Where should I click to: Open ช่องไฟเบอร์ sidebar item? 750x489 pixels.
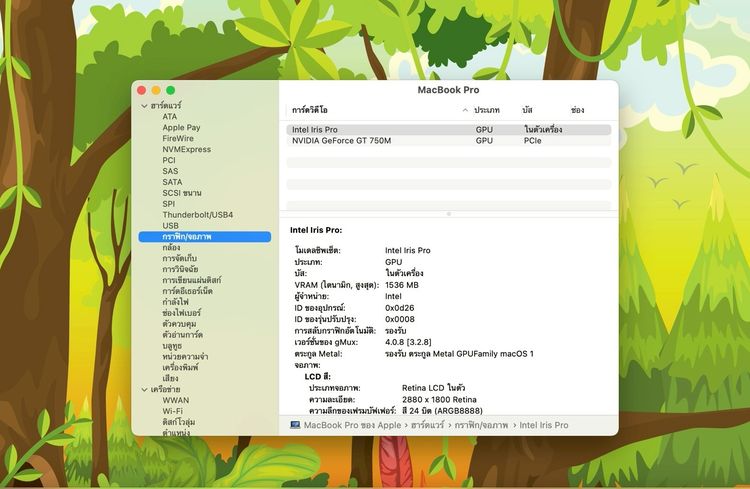pos(181,313)
